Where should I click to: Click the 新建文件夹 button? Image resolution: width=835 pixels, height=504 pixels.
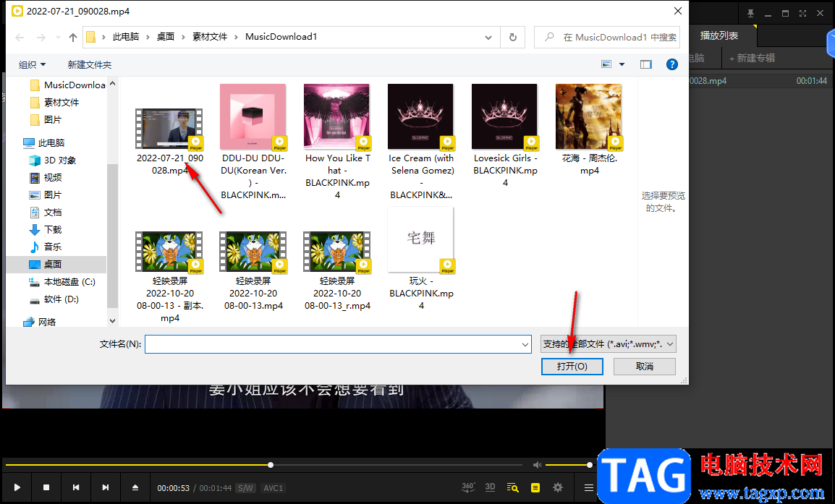click(x=90, y=64)
